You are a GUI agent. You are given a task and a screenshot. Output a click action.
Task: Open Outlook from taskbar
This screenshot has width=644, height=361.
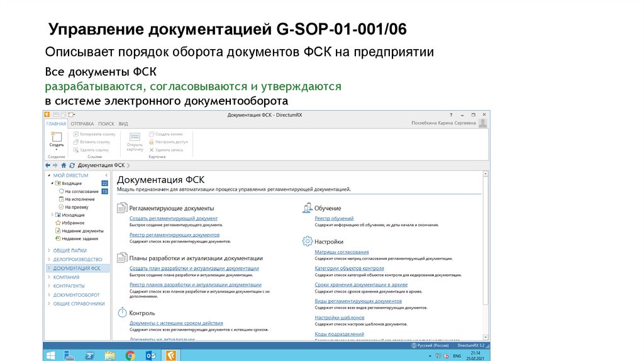coord(150,356)
